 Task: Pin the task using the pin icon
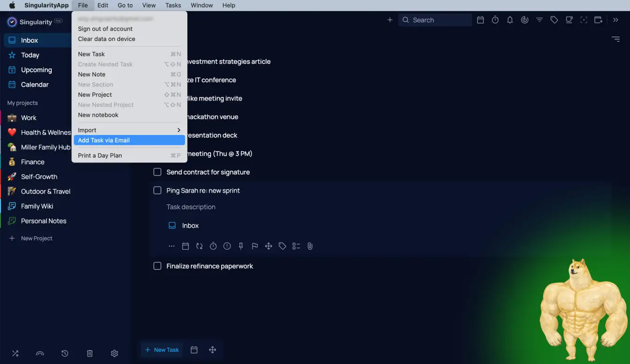click(241, 246)
